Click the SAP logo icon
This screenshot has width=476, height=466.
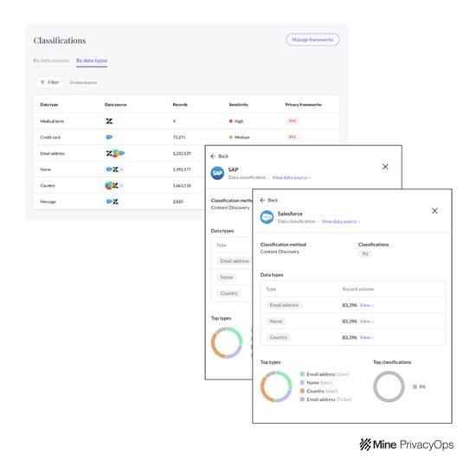(217, 173)
